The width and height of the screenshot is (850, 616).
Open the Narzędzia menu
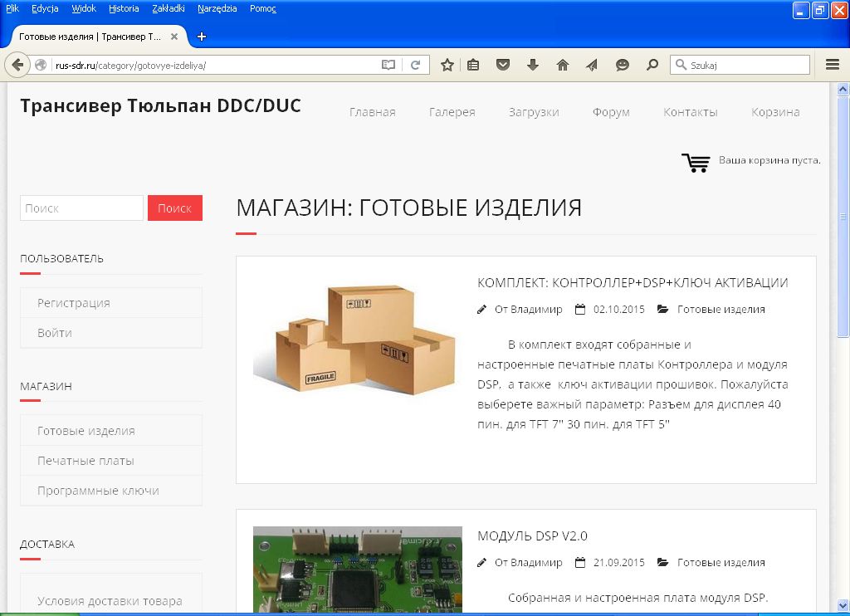click(217, 8)
